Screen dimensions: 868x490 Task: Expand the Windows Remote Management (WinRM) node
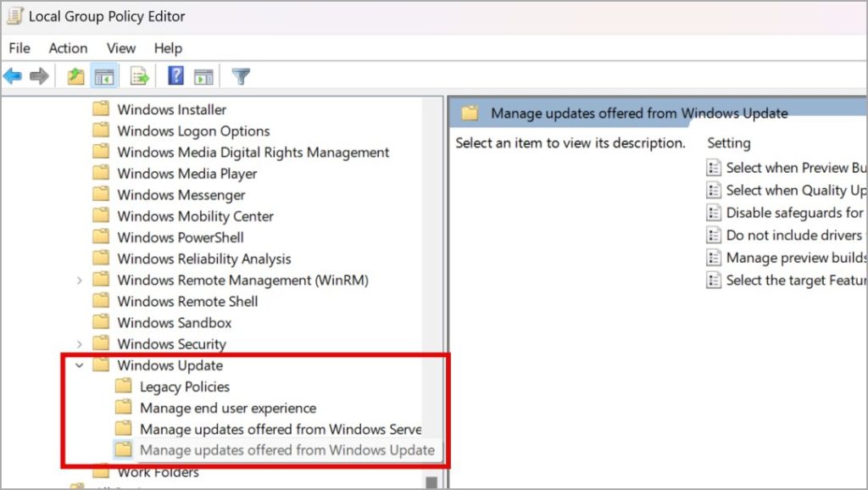coord(80,280)
